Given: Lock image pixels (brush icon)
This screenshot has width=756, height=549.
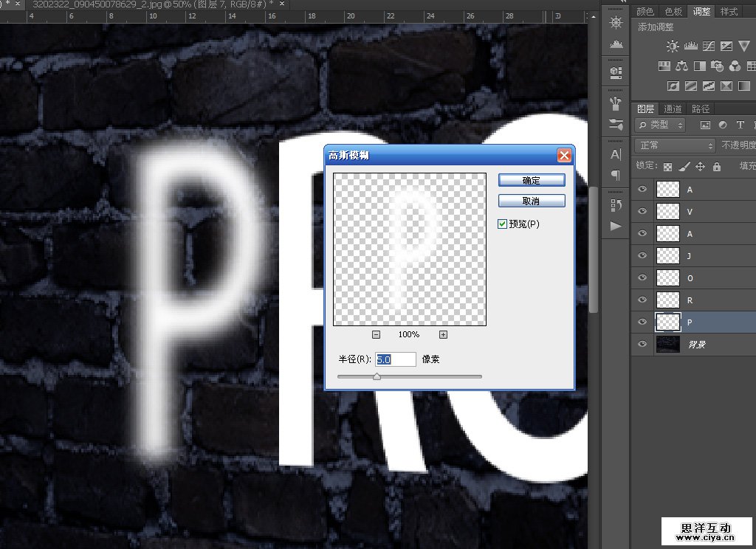Looking at the screenshot, I should [x=684, y=167].
